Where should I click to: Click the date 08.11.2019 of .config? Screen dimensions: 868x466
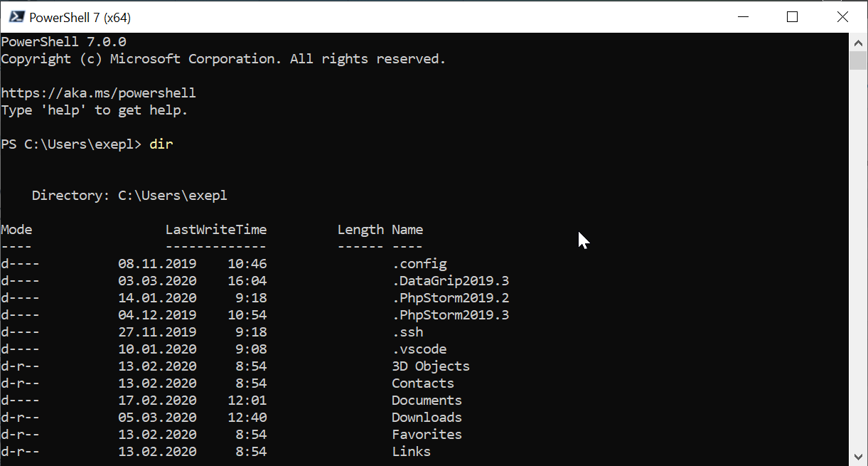tap(157, 264)
